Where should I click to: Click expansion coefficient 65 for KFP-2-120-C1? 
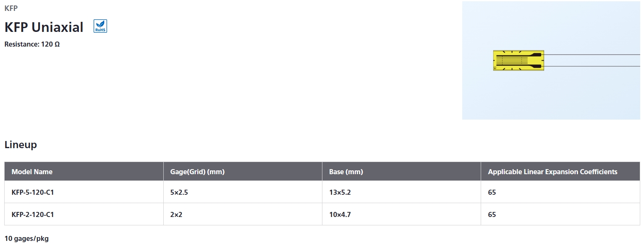[492, 214]
